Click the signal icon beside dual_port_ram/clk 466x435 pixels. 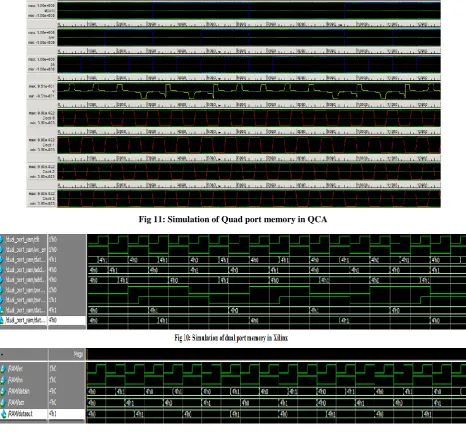[x=2, y=239]
